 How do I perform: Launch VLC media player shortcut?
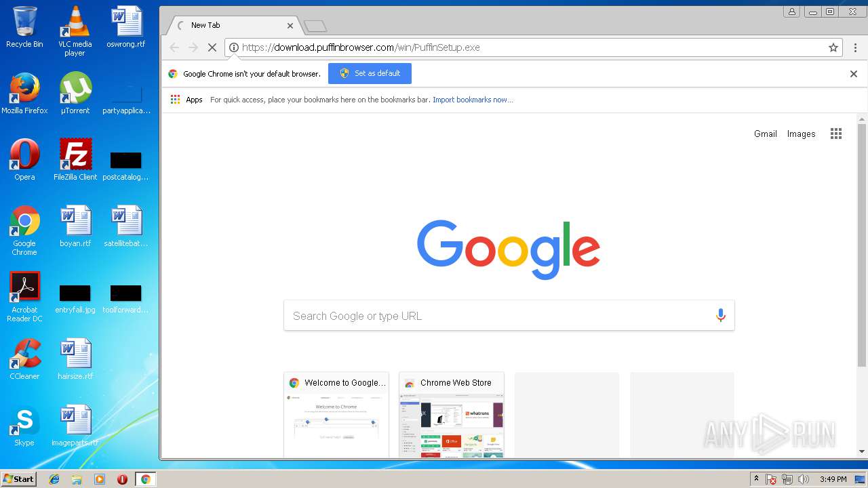point(75,31)
